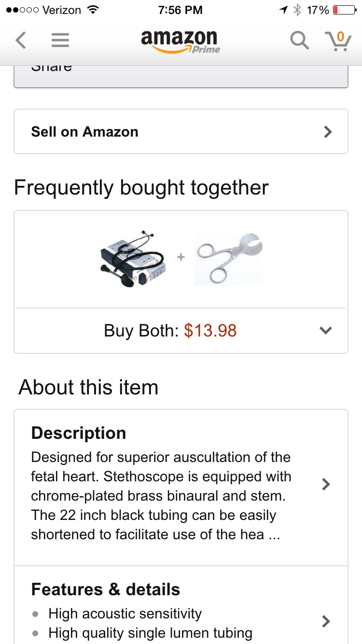Expand Features & details arrow
Image resolution: width=362 pixels, height=644 pixels.
[326, 621]
